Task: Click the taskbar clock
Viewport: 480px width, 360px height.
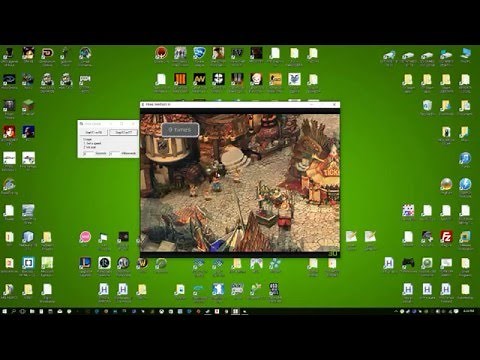Action: point(469,311)
